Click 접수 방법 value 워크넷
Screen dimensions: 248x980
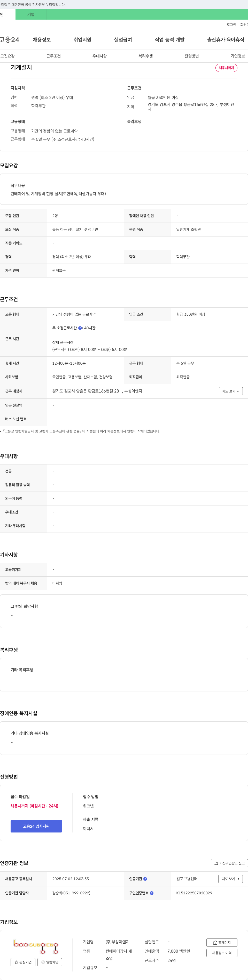click(88, 806)
